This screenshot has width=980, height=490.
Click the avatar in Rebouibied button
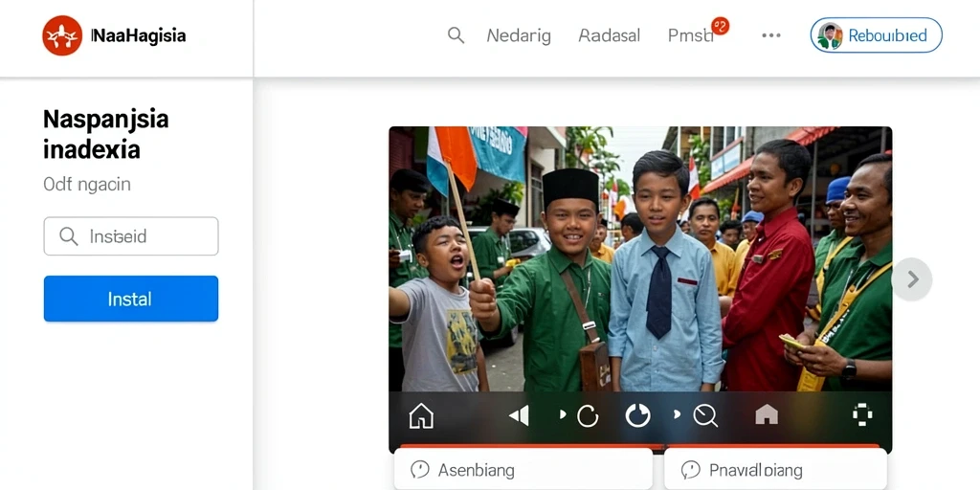(830, 35)
